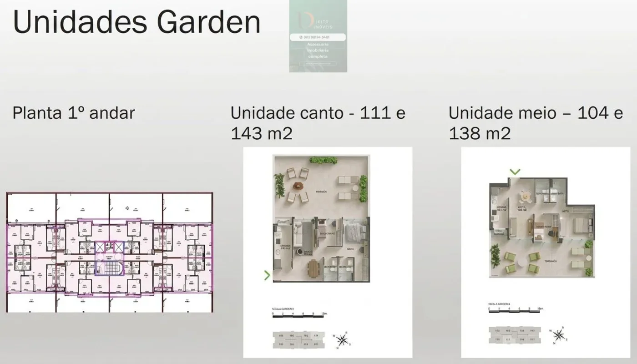
Task: Select the 'Unidade meio – 104 e 138 m2' heading
Action: [x=536, y=123]
